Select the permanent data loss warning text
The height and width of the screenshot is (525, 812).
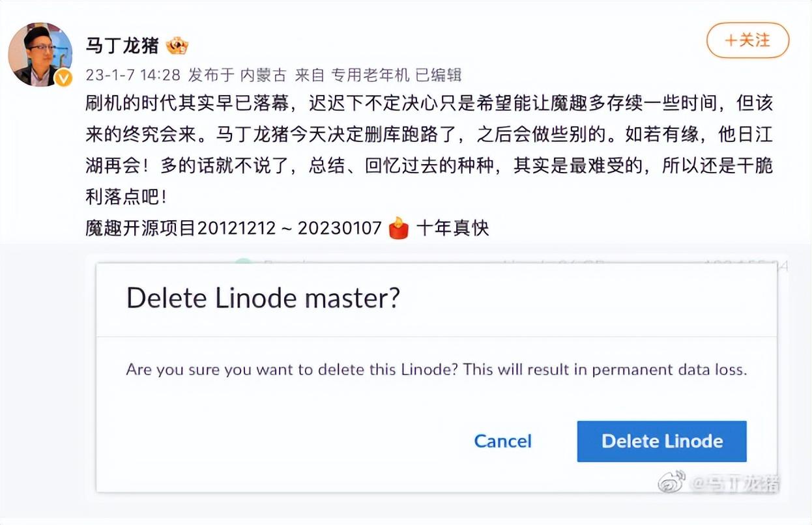pos(437,369)
